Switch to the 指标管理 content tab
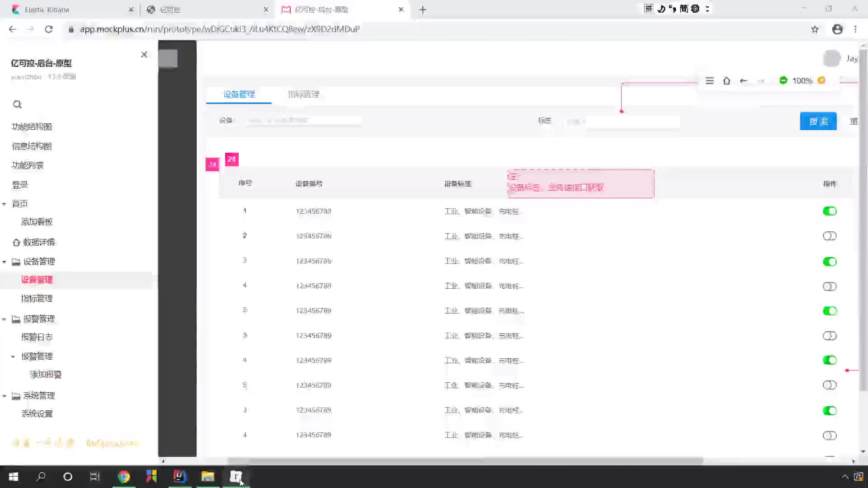 coord(304,94)
